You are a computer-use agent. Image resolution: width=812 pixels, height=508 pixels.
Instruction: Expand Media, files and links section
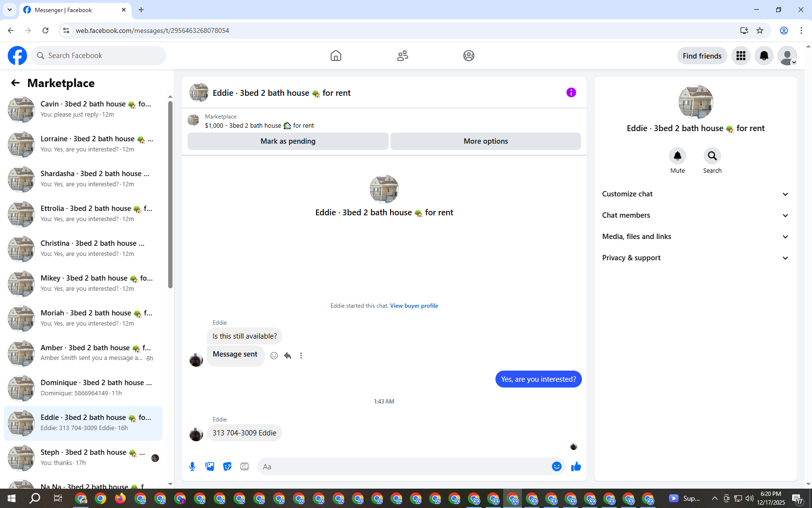(x=696, y=237)
